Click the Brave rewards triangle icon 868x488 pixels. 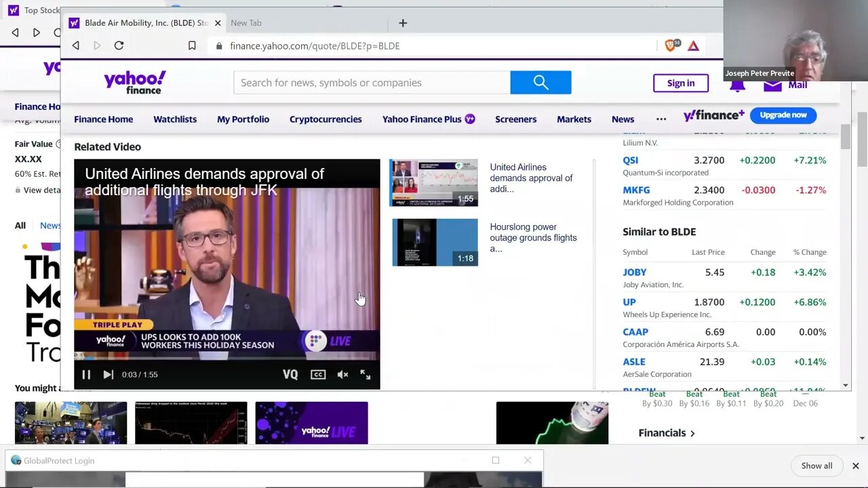(x=693, y=45)
